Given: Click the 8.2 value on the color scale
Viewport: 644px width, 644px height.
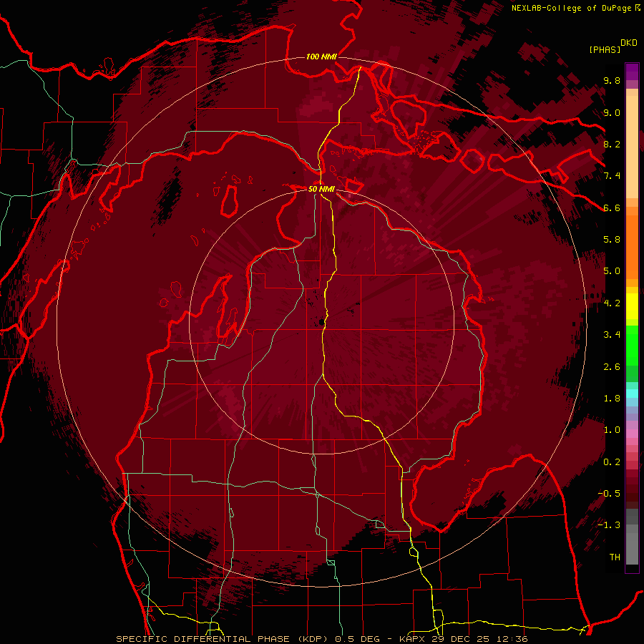Looking at the screenshot, I should point(612,144).
